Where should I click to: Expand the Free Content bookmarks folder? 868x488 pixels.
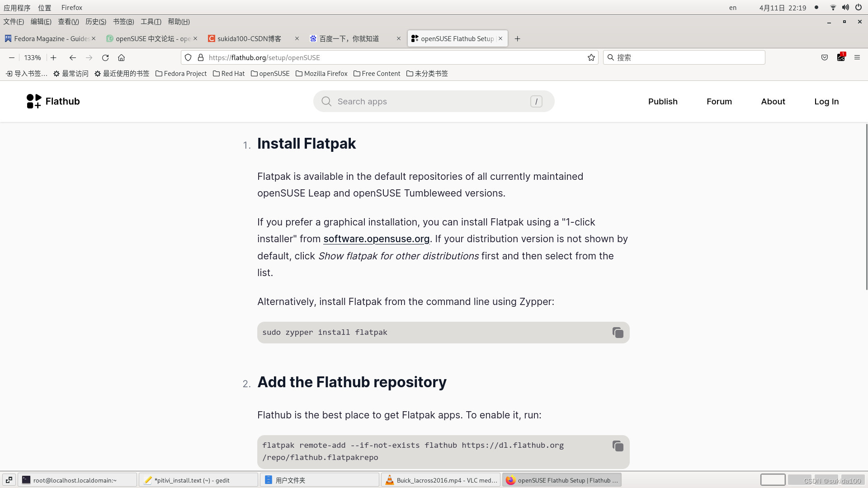pyautogui.click(x=377, y=74)
